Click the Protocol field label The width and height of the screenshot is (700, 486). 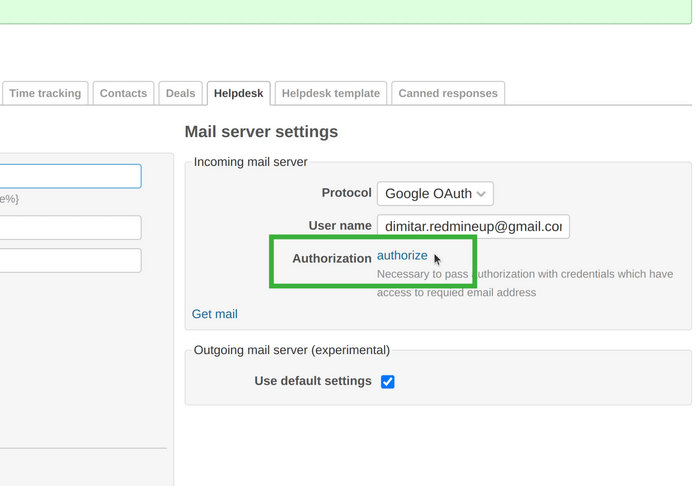(346, 193)
